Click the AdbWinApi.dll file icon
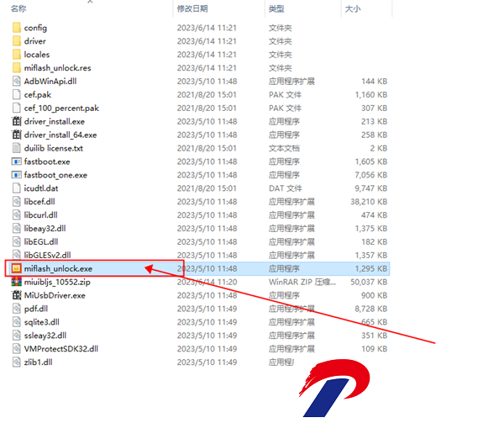The width and height of the screenshot is (504, 423). [x=17, y=81]
